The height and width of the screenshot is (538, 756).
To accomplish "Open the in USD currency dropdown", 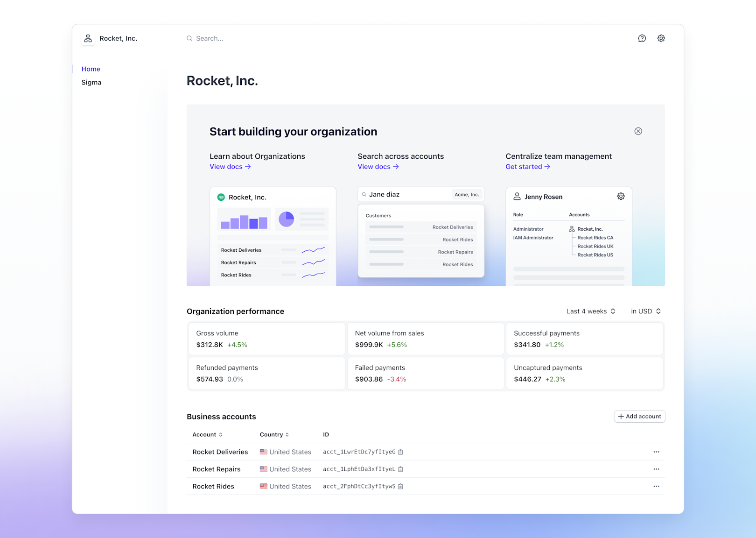I will (x=645, y=311).
